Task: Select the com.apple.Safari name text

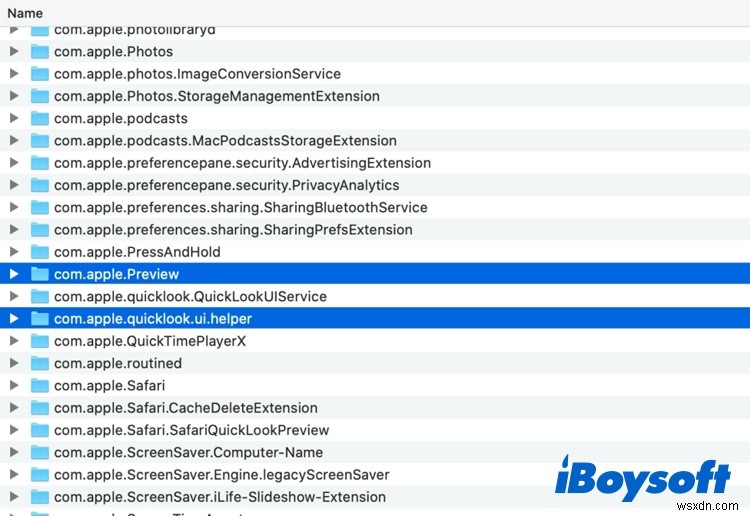Action: coord(110,385)
